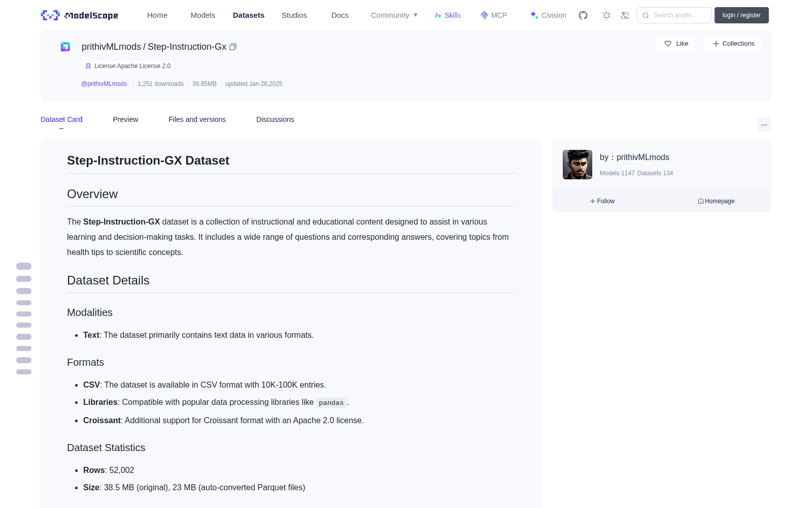Open the Discussions tab
The height and width of the screenshot is (508, 812).
tap(275, 119)
